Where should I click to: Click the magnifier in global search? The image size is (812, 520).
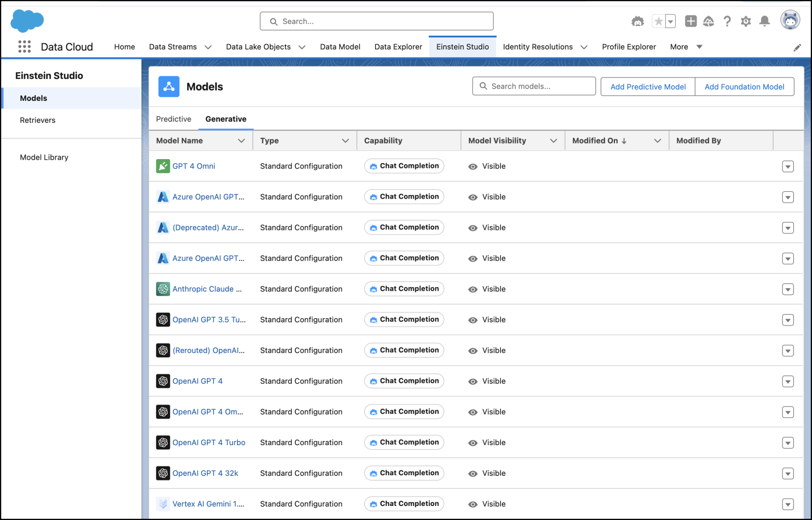point(273,22)
